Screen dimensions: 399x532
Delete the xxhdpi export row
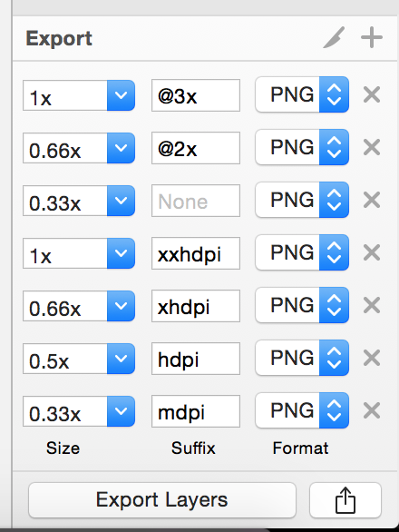pos(372,252)
